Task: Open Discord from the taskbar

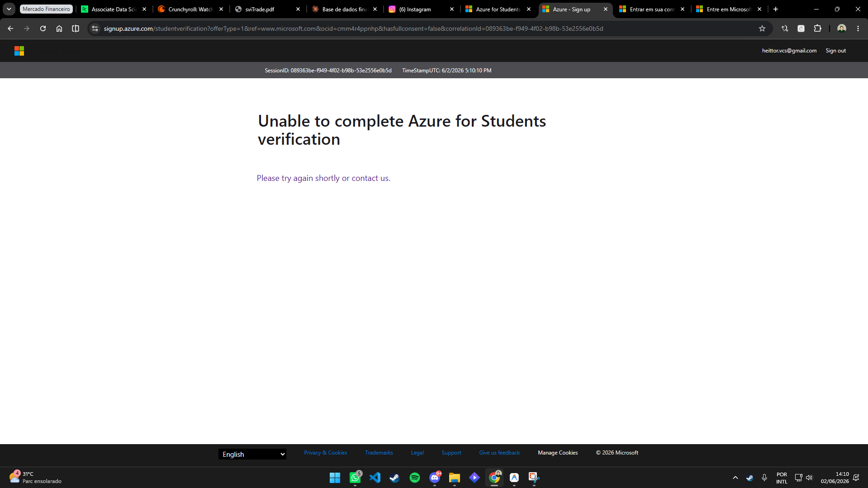Action: click(435, 478)
